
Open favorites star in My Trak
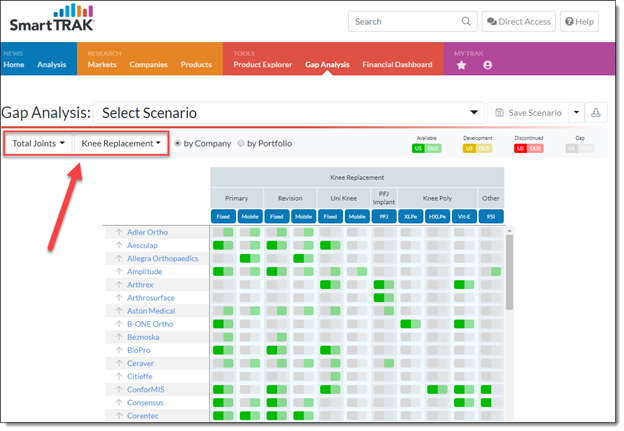click(x=461, y=65)
